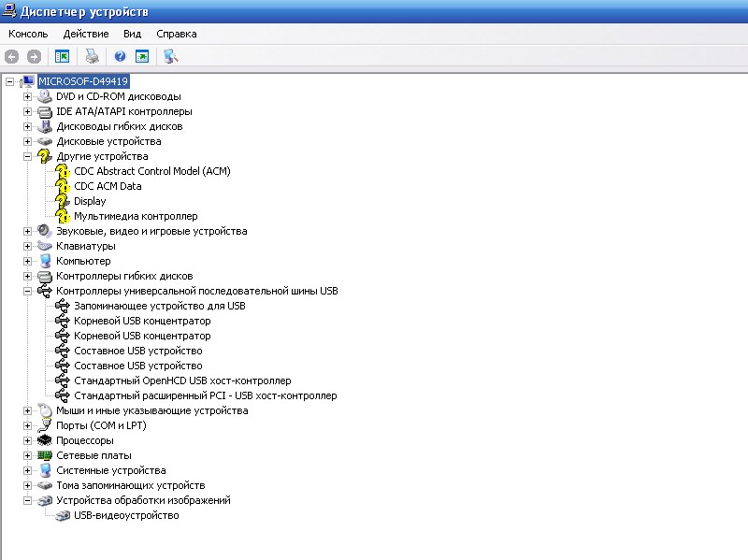
Task: Click warning icon beside CDC ACM Data
Action: [x=63, y=186]
